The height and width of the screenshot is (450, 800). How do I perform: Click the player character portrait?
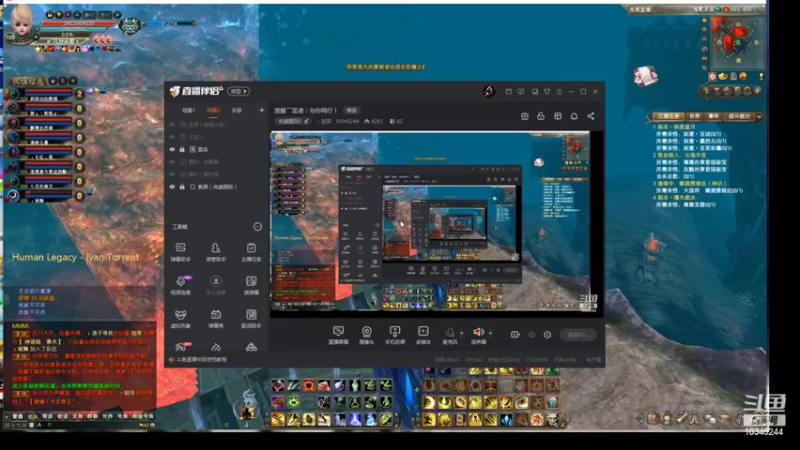pos(21,23)
